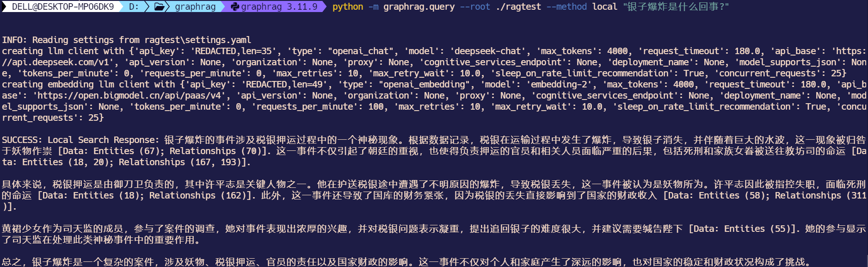Click the folder icon in the prompt
This screenshot has width=868, height=267.
click(160, 6)
